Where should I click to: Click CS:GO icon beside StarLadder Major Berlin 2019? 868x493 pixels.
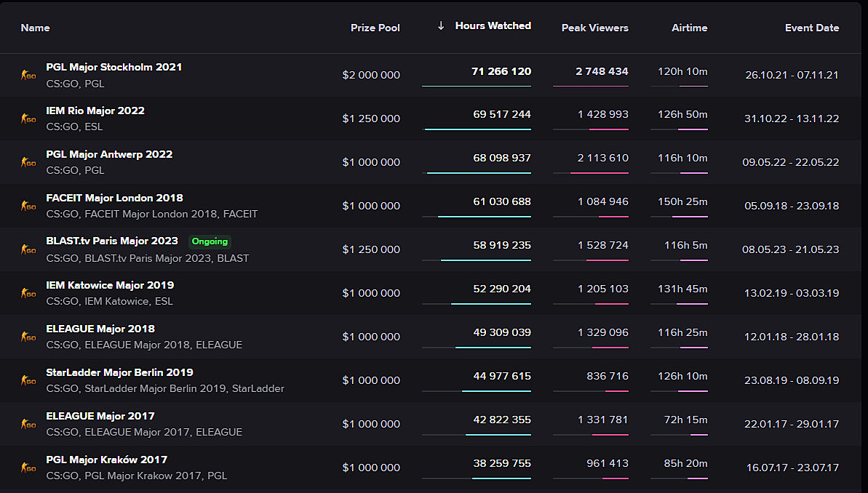(28, 380)
